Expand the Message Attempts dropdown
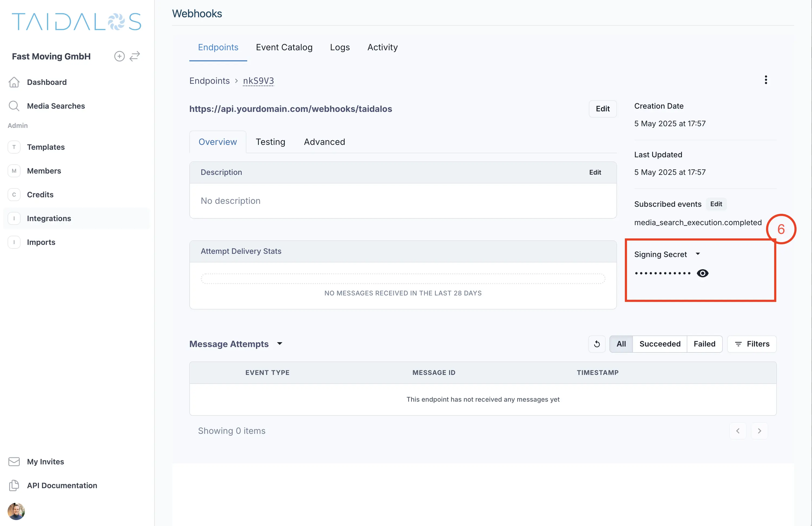 coord(280,344)
